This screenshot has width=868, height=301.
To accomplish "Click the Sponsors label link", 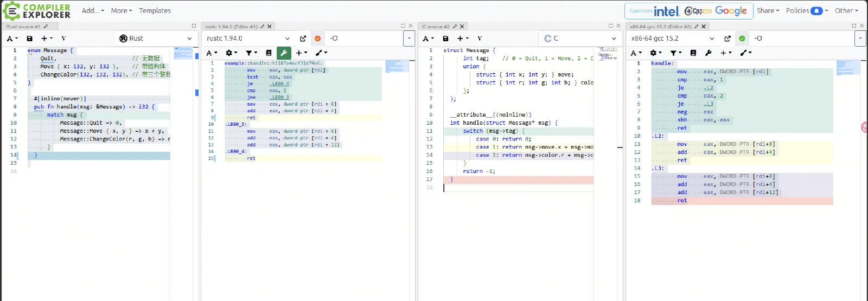I will point(641,11).
